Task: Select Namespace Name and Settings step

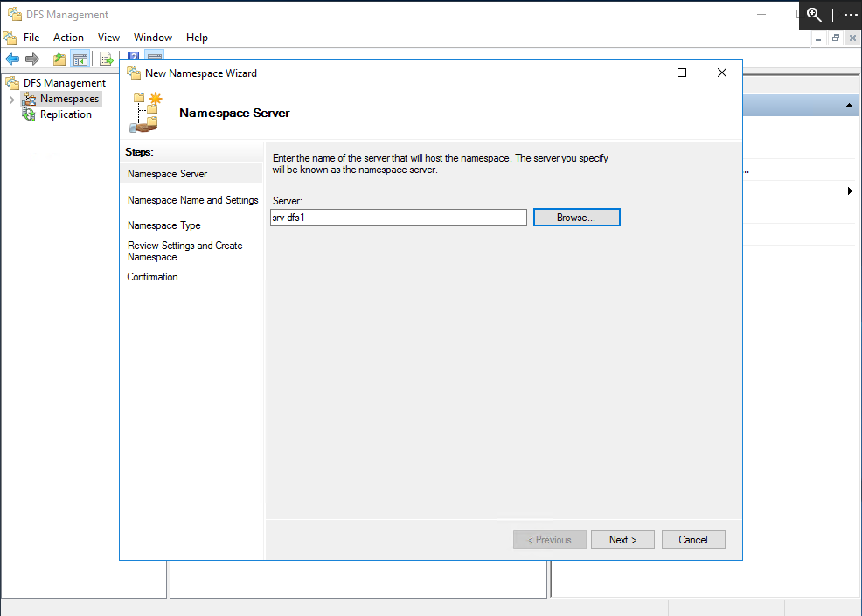Action: (x=192, y=200)
